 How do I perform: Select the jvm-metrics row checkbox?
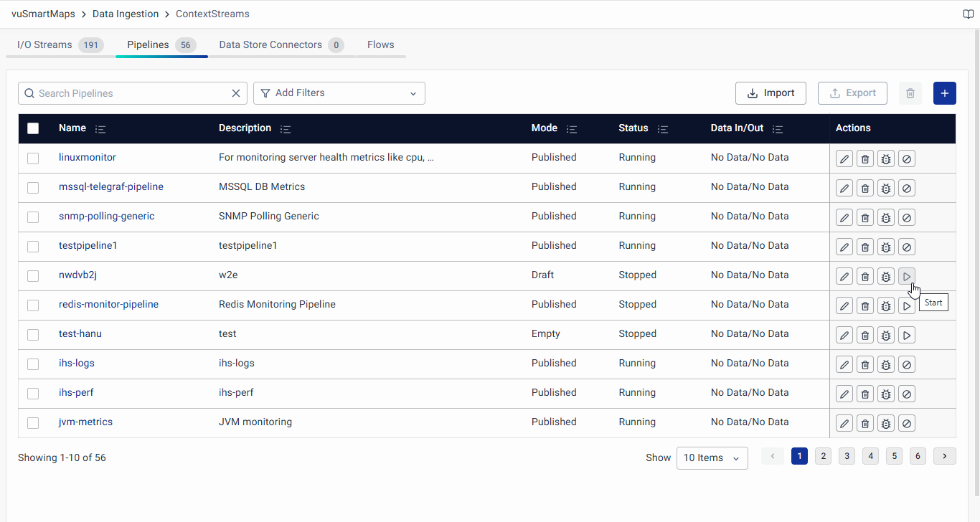pos(33,422)
